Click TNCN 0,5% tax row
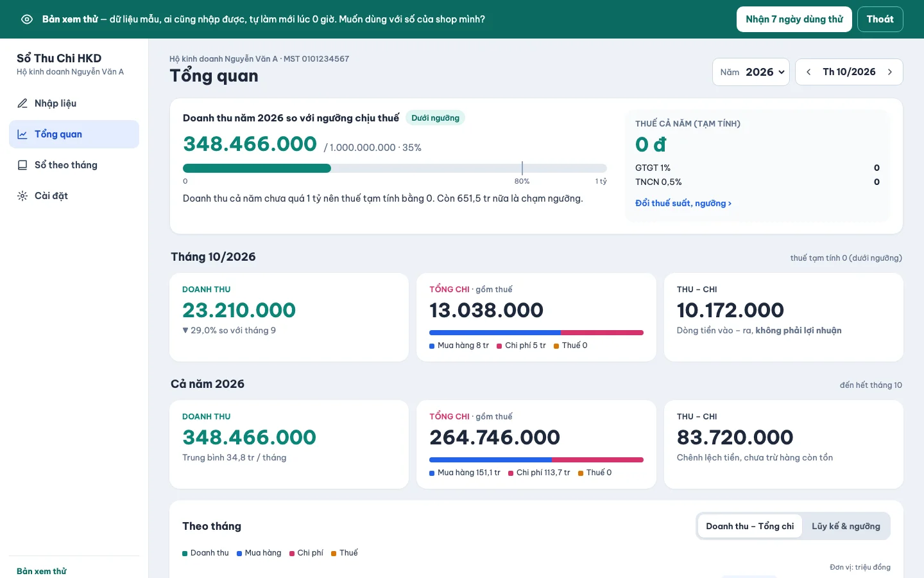 (x=757, y=182)
